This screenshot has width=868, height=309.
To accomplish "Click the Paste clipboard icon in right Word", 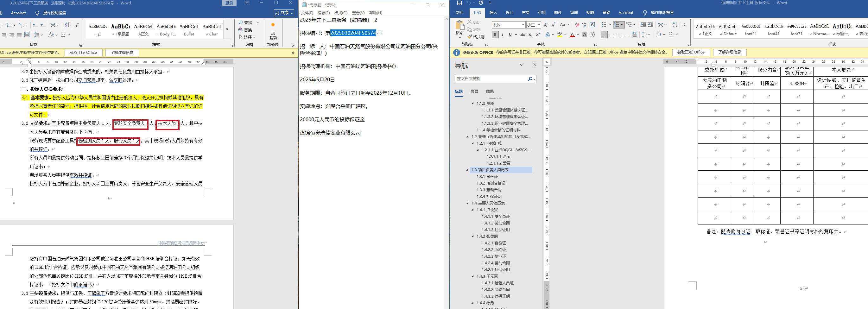I will 459,25.
